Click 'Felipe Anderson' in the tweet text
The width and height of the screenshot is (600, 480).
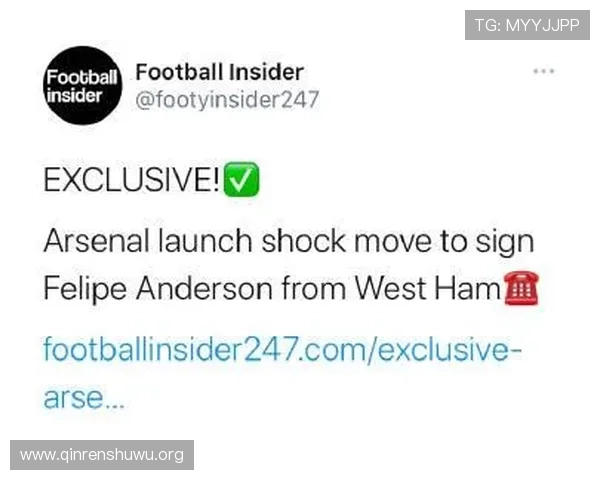pyautogui.click(x=158, y=289)
